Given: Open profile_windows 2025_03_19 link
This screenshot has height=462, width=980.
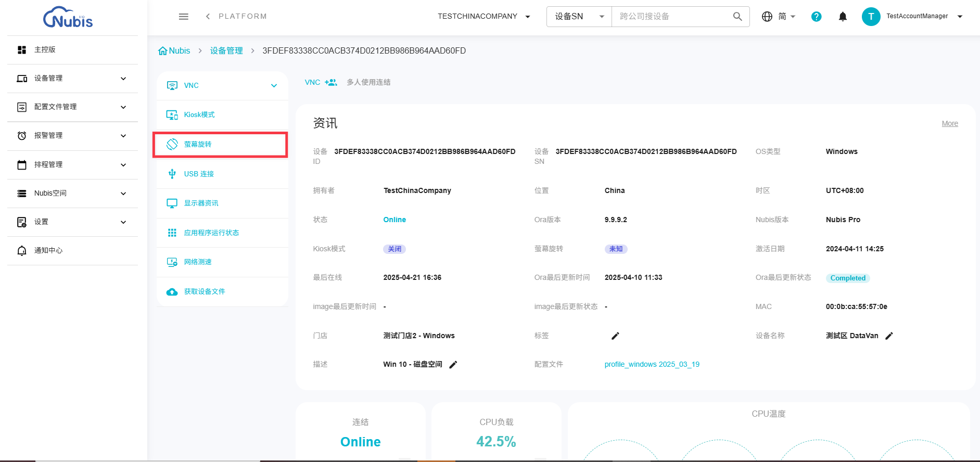Looking at the screenshot, I should pos(652,365).
